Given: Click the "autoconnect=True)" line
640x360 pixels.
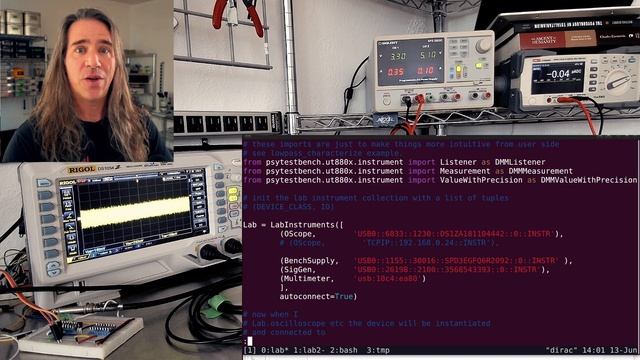Looking at the screenshot, I should 318,297.
